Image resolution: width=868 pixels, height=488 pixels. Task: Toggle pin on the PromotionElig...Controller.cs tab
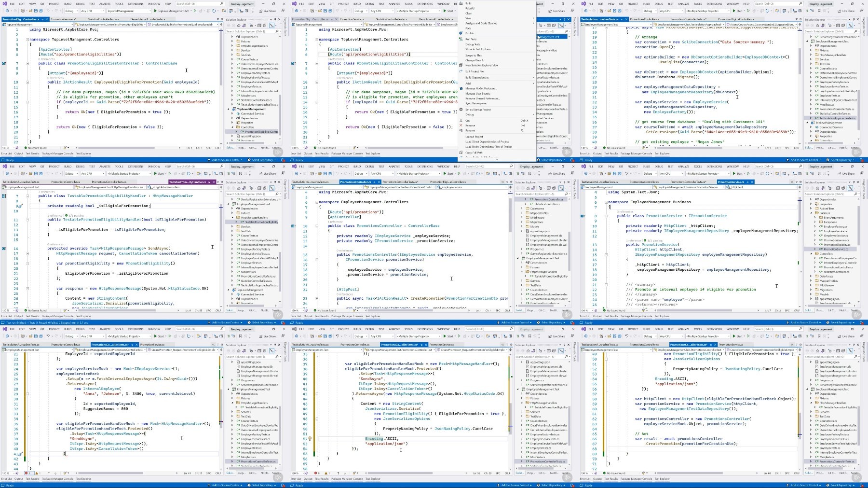[x=42, y=19]
